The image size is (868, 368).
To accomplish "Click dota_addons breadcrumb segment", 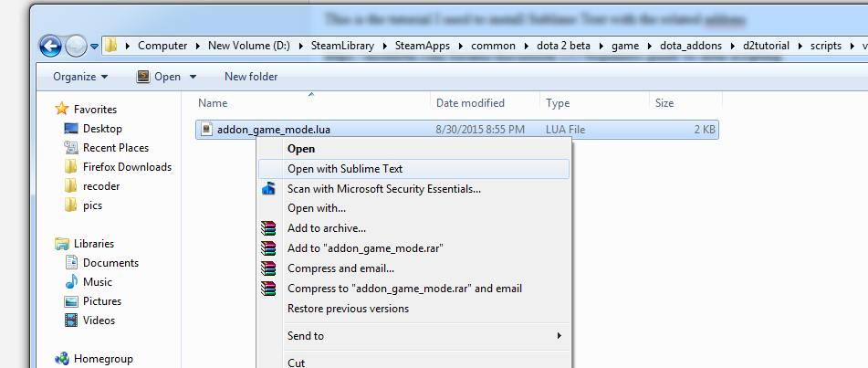I will (x=692, y=46).
